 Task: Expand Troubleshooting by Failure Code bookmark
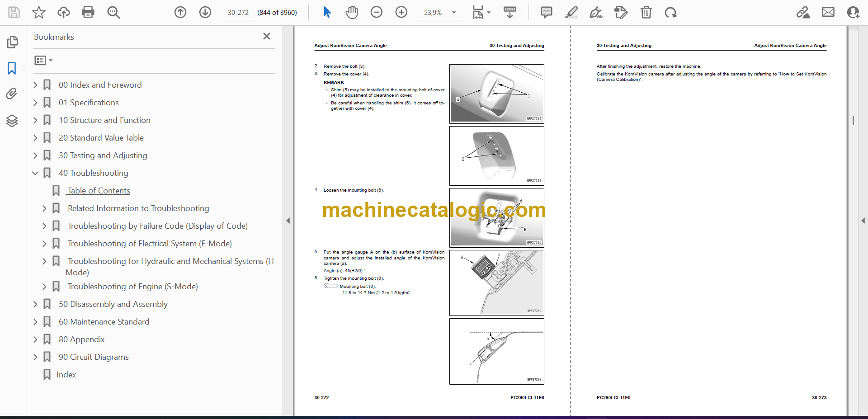pyautogui.click(x=44, y=226)
